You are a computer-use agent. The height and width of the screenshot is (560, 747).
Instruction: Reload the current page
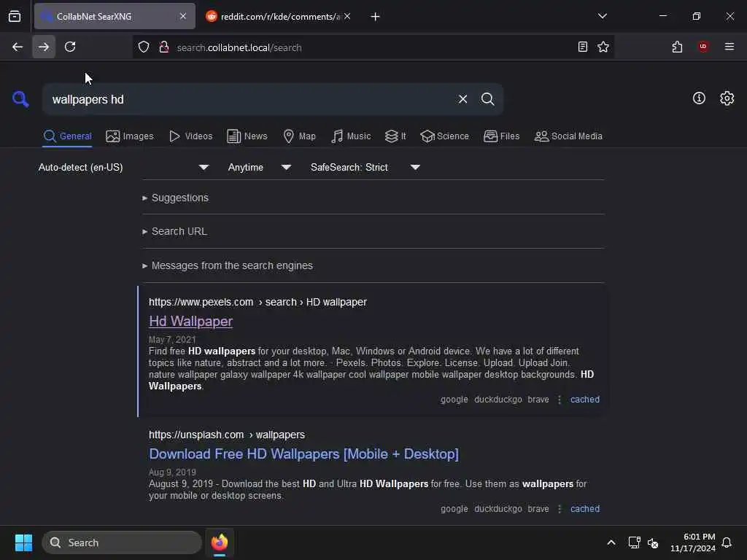(x=70, y=47)
